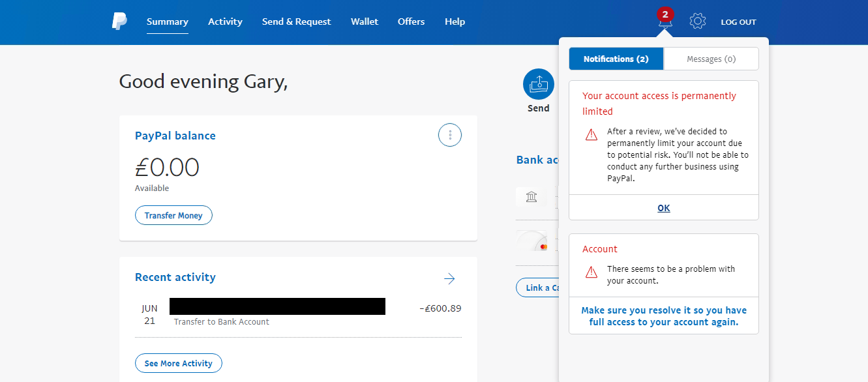Click the See More Activity button
The height and width of the screenshot is (382, 868).
click(179, 363)
